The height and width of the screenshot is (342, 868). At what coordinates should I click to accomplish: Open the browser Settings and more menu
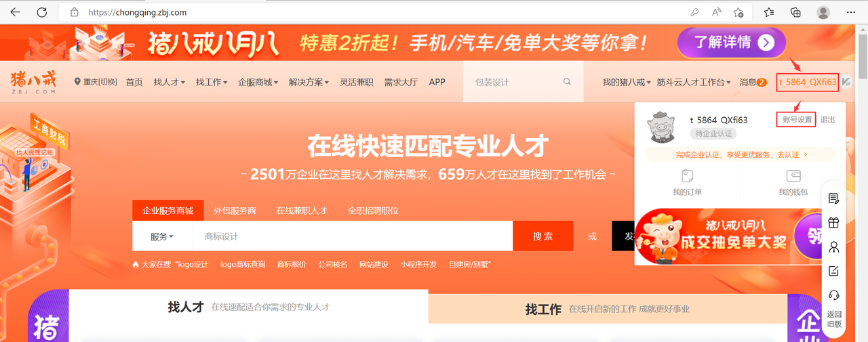851,12
